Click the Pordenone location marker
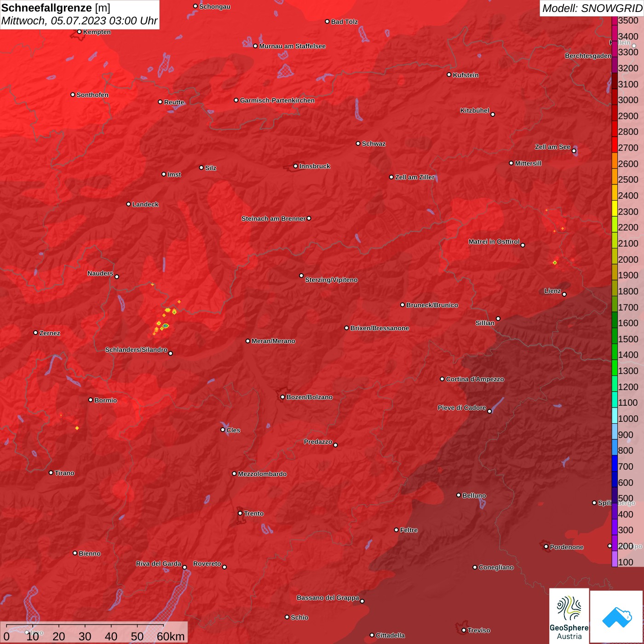 click(x=546, y=546)
